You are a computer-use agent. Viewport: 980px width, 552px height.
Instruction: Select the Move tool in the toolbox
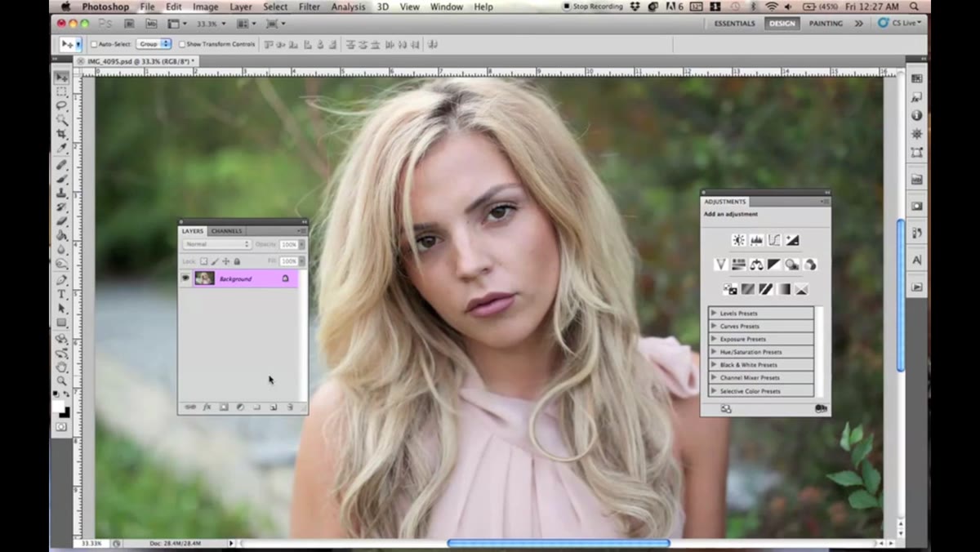click(61, 77)
